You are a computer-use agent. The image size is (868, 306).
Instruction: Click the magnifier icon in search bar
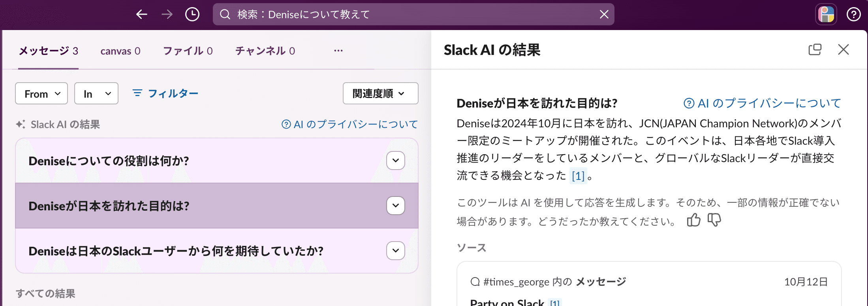pyautogui.click(x=225, y=15)
